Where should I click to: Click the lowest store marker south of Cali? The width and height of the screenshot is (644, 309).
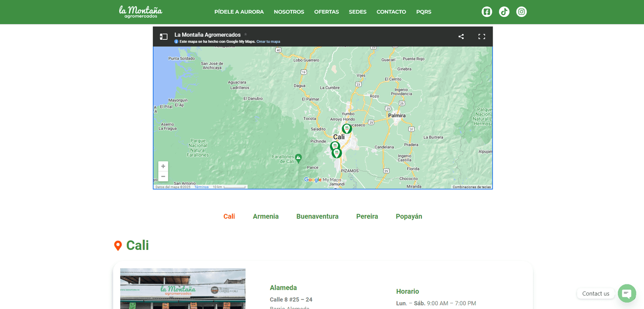[x=337, y=153]
